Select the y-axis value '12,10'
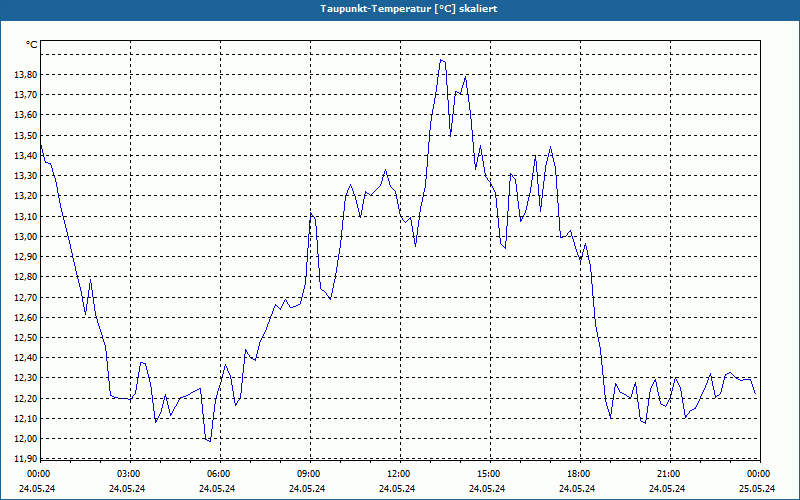 pos(26,419)
